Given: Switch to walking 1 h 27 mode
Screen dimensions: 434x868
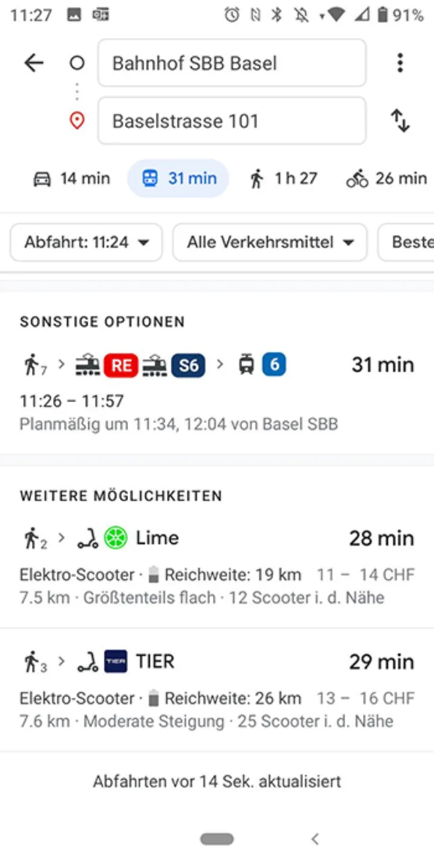Looking at the screenshot, I should point(283,178).
